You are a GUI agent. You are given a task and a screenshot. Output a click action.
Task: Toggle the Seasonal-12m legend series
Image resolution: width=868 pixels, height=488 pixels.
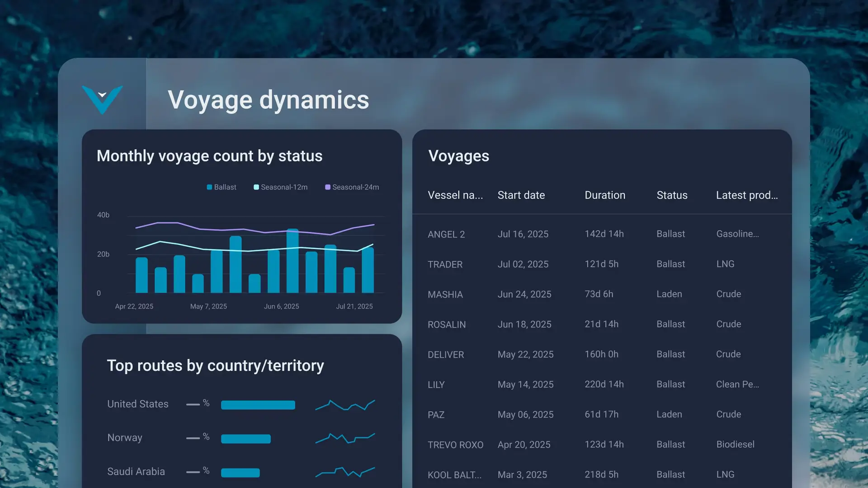click(281, 187)
